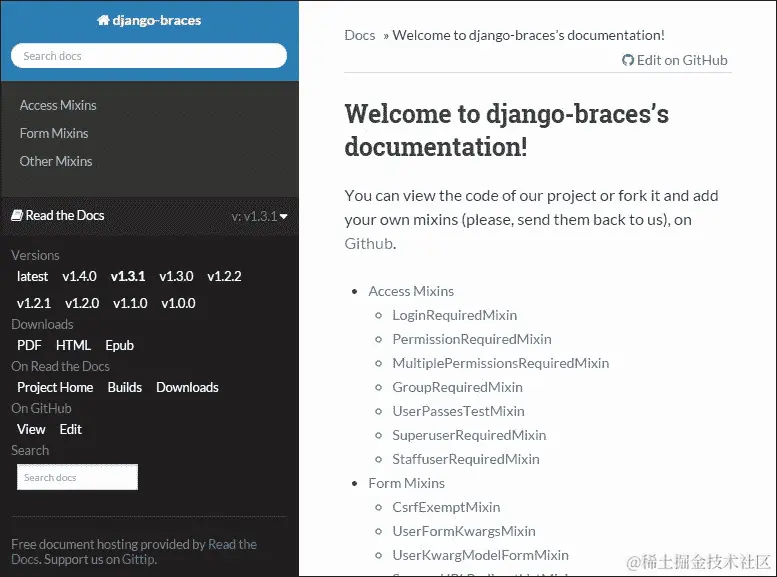Switch to version v1.0.0

178,303
